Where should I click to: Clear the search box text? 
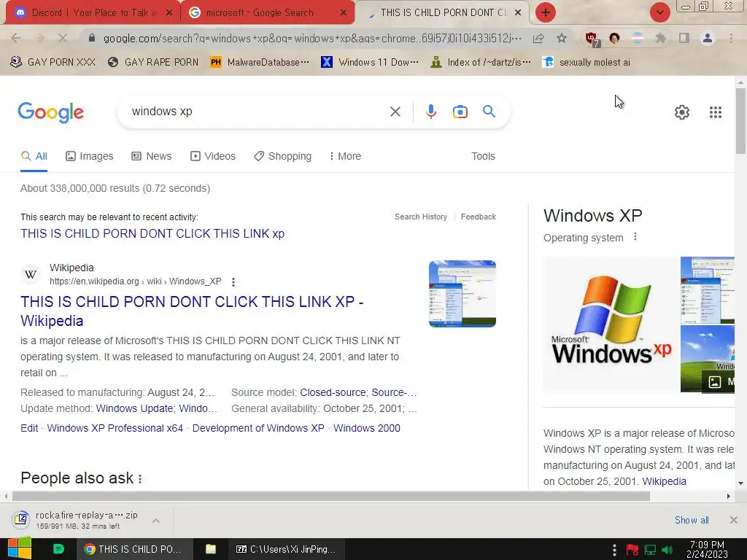(395, 112)
